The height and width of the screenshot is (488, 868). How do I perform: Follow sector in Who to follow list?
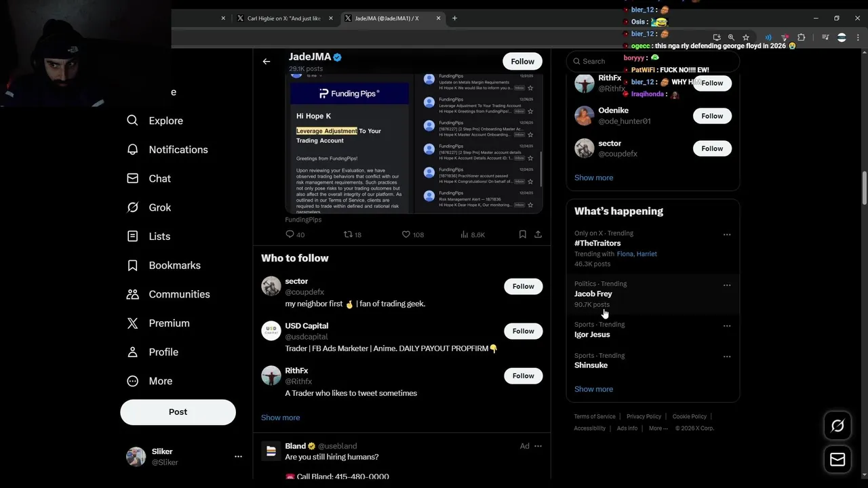[523, 287]
